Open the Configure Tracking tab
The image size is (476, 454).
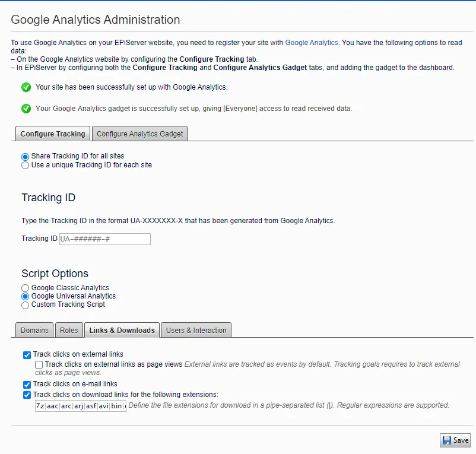[x=53, y=134]
